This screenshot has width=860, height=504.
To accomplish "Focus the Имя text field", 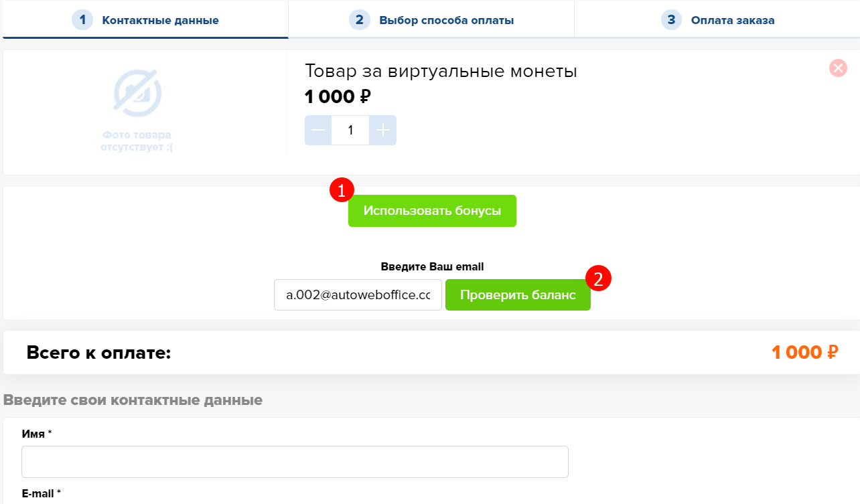I will [x=295, y=462].
